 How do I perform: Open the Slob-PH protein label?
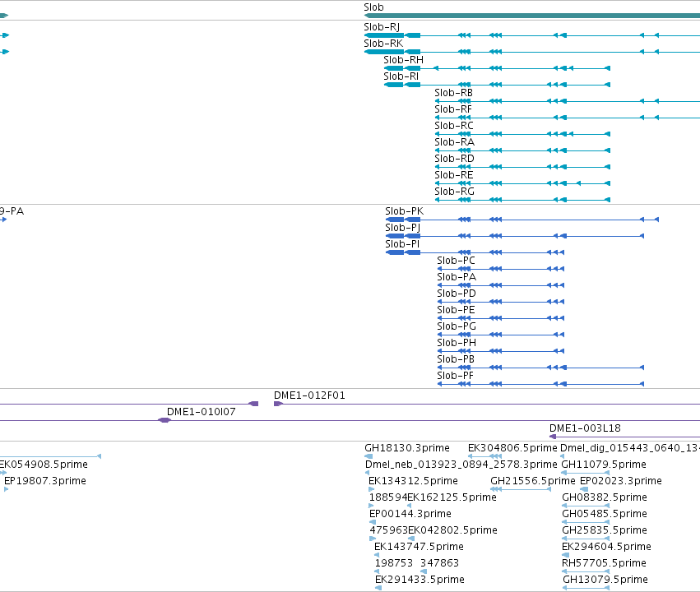(x=457, y=343)
